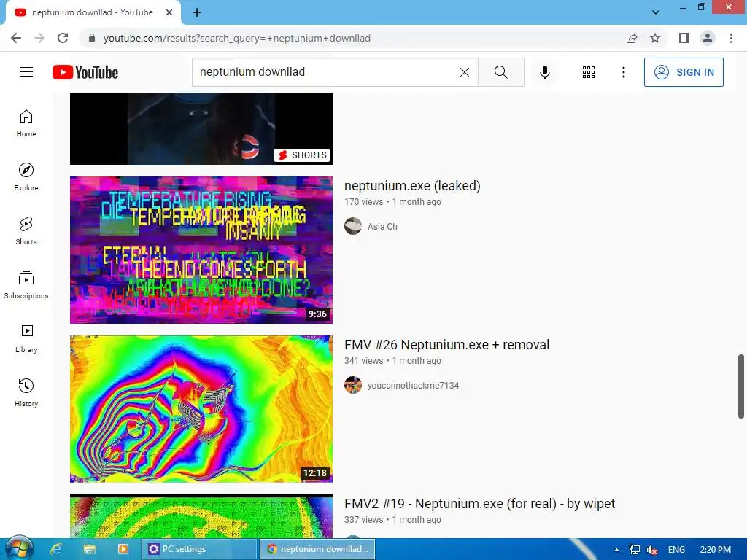
Task: Open YouTube settings three-dot menu
Action: pos(623,72)
